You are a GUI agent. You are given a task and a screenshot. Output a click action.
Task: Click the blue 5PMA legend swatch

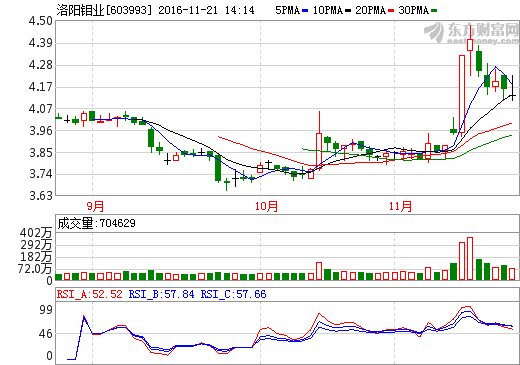point(305,11)
